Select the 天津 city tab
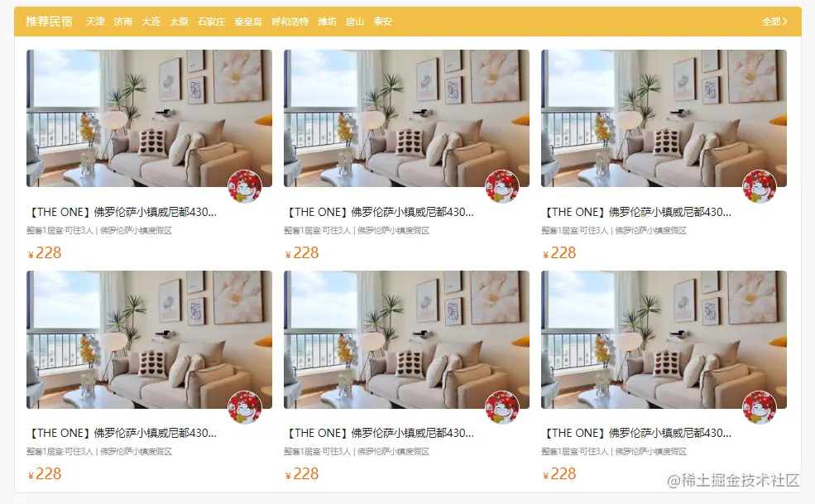 (x=95, y=22)
